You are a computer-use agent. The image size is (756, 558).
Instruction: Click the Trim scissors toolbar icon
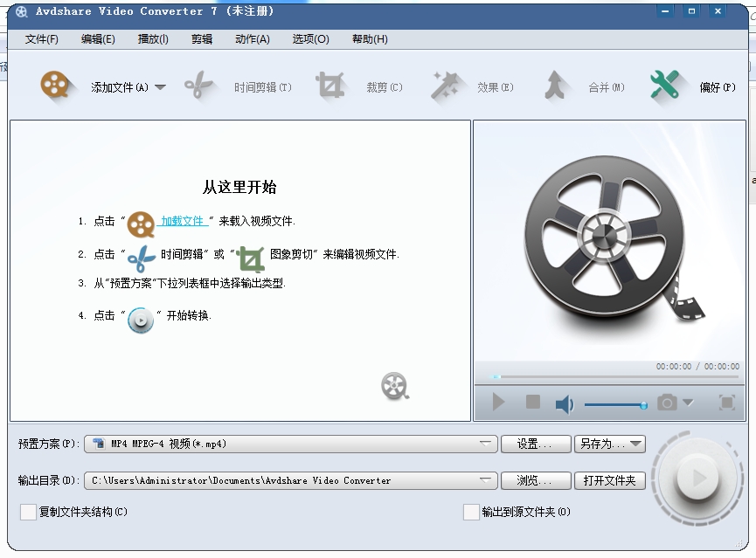(198, 85)
